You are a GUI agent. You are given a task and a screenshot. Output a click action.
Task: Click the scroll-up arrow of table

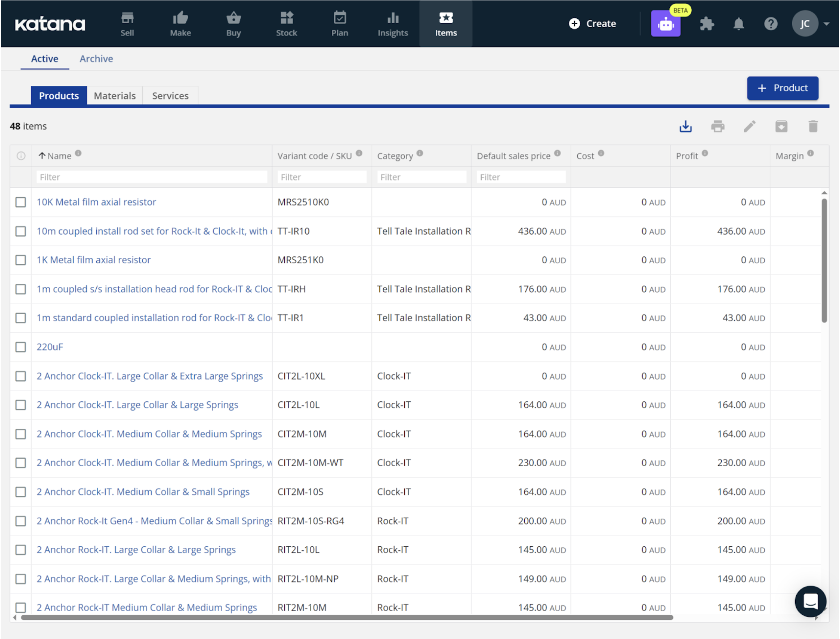click(824, 193)
